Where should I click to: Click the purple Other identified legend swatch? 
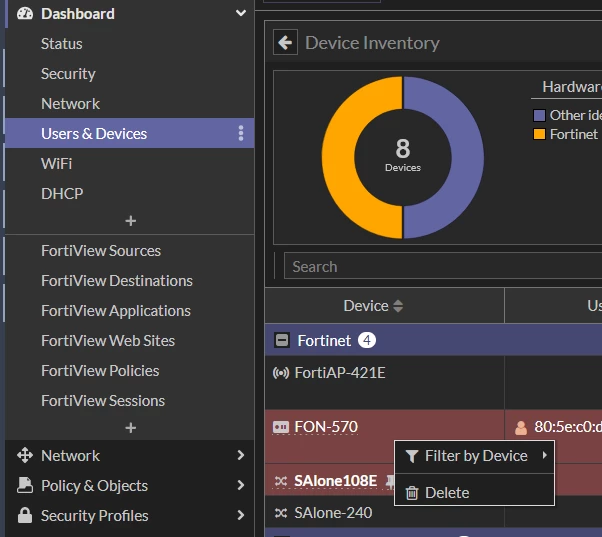click(x=539, y=115)
